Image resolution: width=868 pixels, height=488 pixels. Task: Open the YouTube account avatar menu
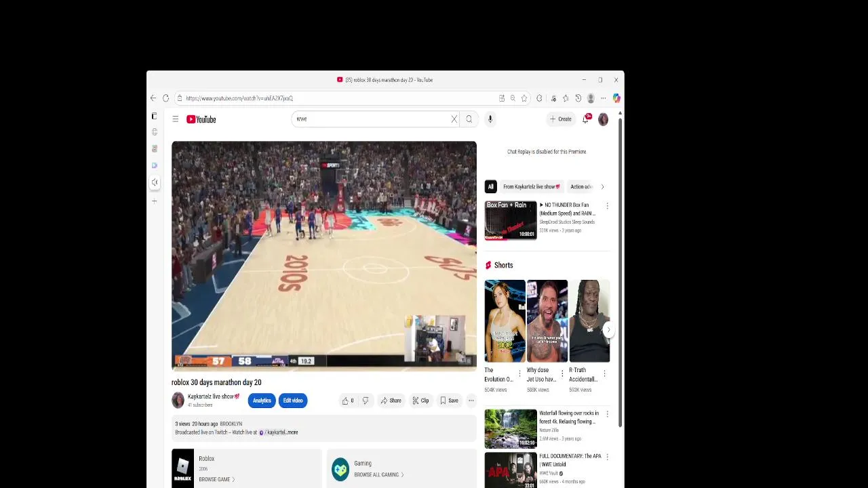pyautogui.click(x=603, y=119)
